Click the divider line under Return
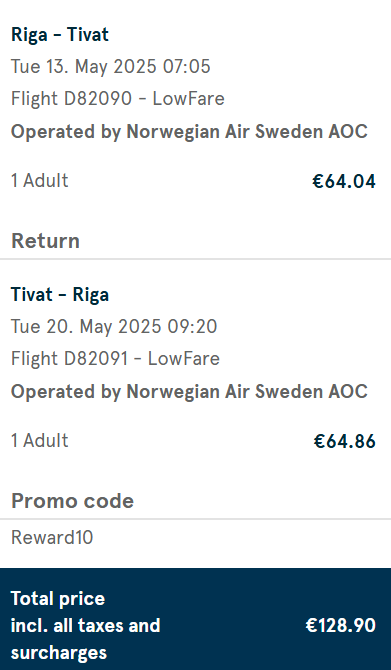This screenshot has width=391, height=670. (195, 259)
